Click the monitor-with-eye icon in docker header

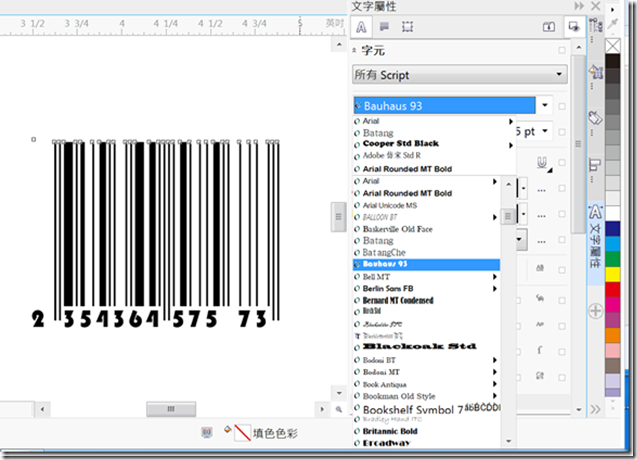[574, 27]
